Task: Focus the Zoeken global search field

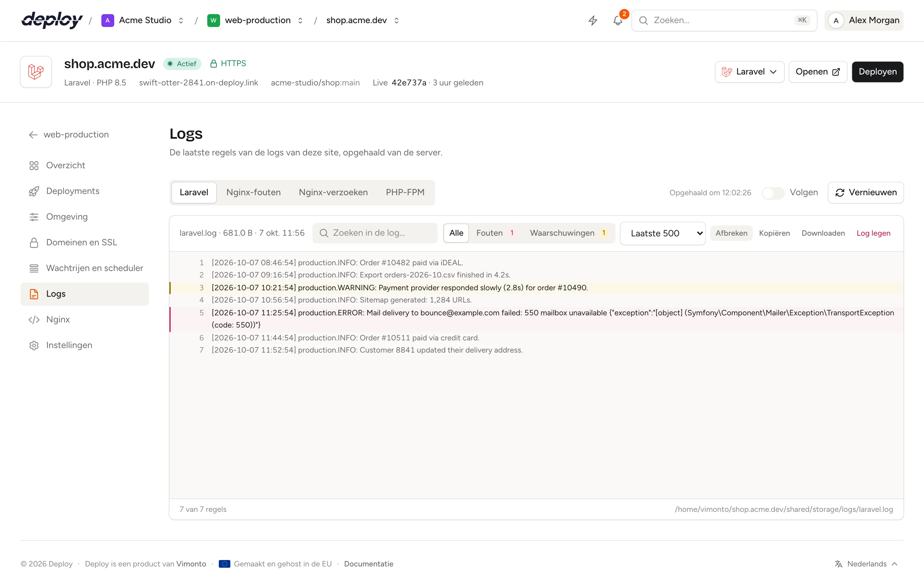Action: [x=724, y=20]
